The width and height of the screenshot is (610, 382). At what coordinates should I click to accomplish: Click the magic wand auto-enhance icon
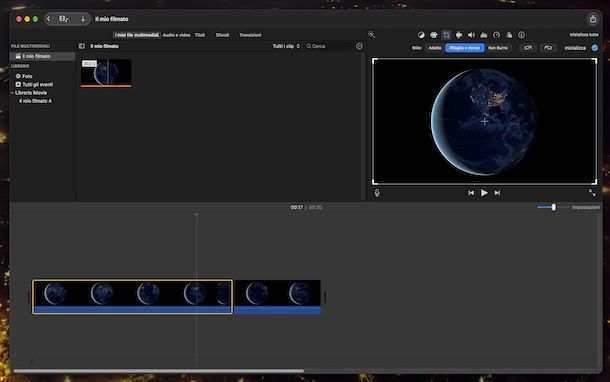tap(372, 35)
